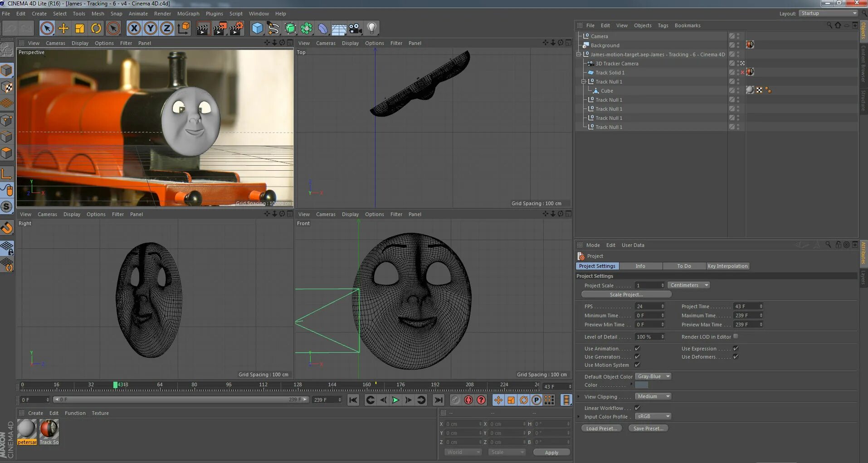868x463 pixels.
Task: Open the Plugins menu
Action: (214, 14)
